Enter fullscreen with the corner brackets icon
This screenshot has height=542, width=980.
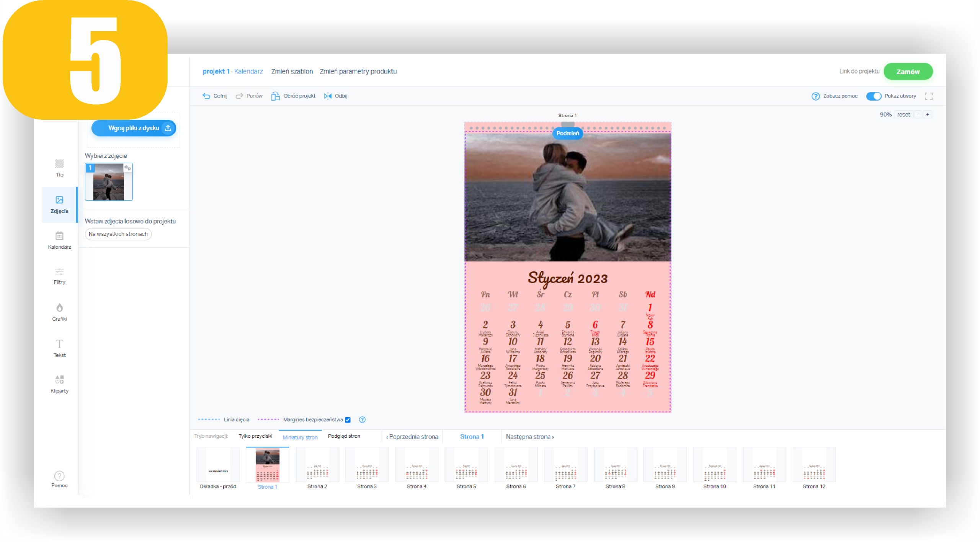coord(928,96)
